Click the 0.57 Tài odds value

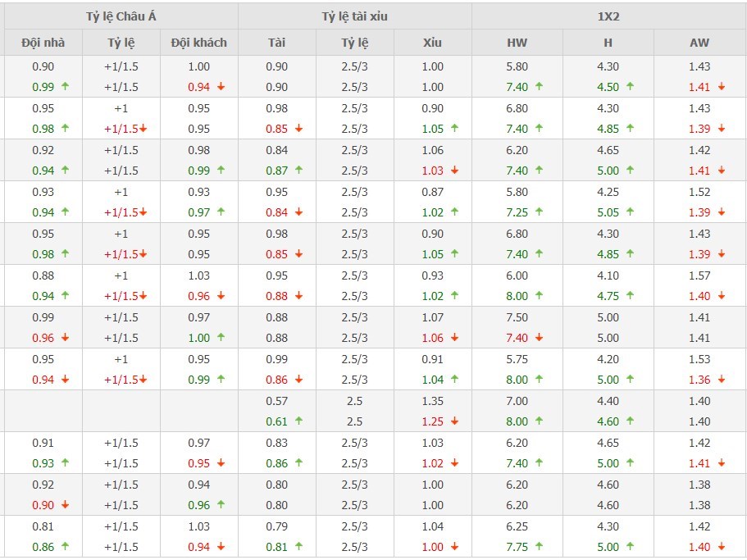point(276,401)
